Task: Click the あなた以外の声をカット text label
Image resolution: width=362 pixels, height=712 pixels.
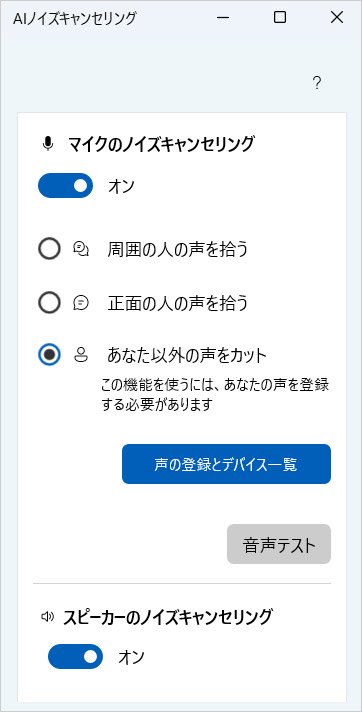Action: pos(186,356)
